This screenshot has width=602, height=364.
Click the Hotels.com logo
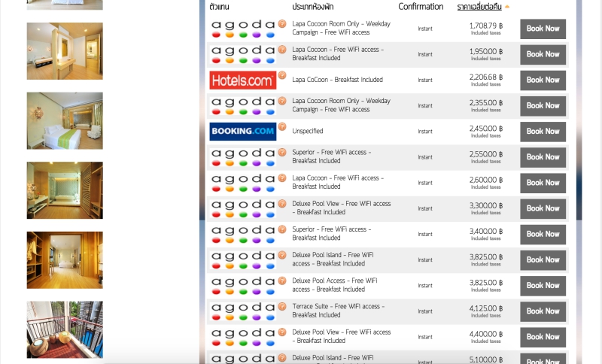[242, 80]
